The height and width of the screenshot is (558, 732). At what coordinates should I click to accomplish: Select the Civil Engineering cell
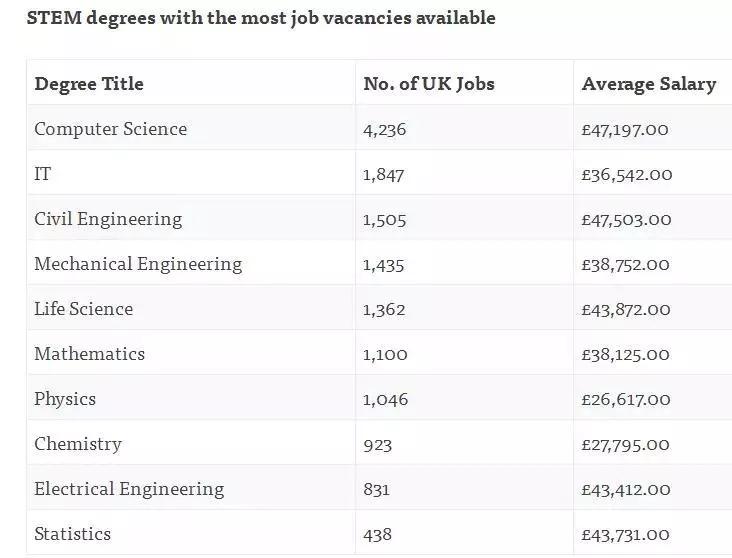click(108, 219)
